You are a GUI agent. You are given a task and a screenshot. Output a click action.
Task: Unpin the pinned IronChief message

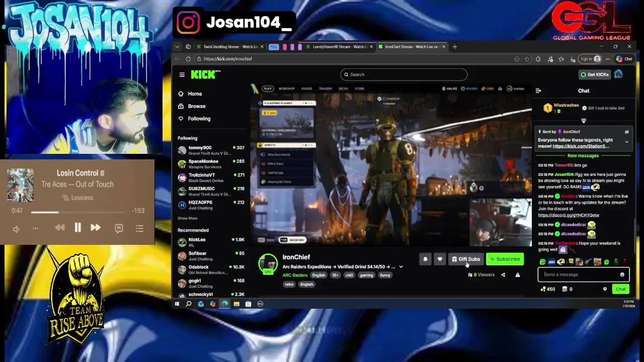tap(626, 132)
